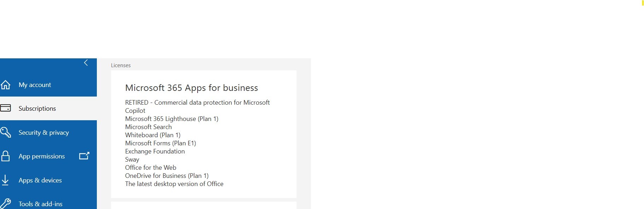The width and height of the screenshot is (644, 209).
Task: Click the Security & privacy keys icon
Action: [x=6, y=132]
